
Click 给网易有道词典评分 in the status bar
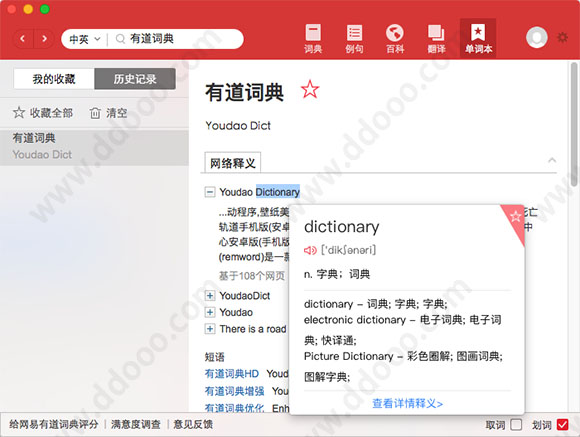(x=54, y=424)
